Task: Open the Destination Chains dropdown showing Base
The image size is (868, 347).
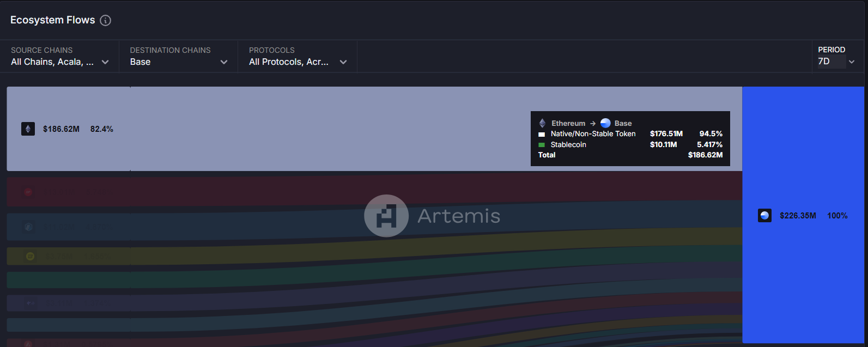Action: pos(179,56)
